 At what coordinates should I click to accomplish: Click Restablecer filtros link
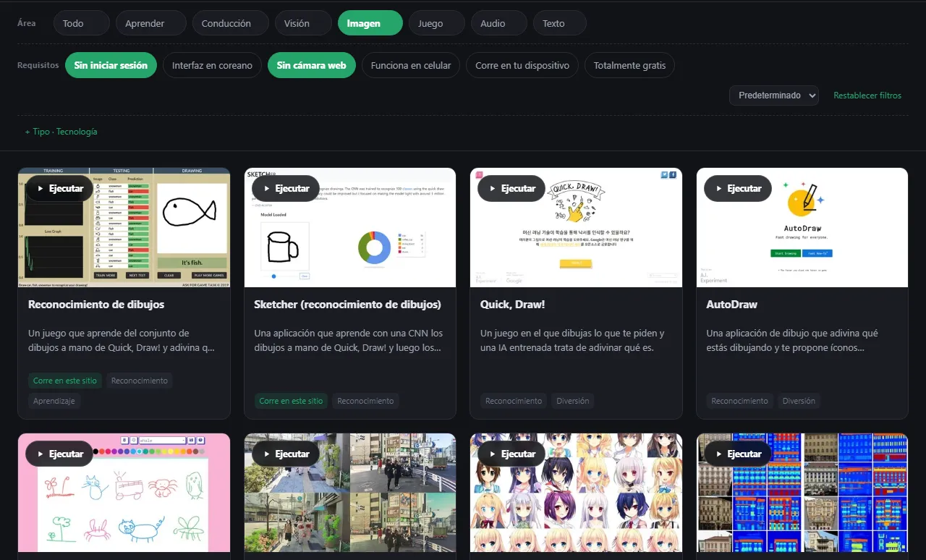click(x=867, y=96)
